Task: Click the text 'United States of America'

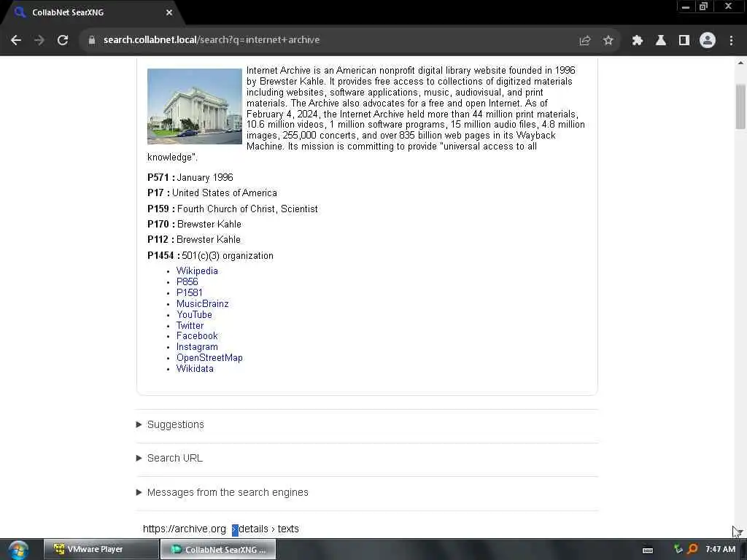Action: 225,192
